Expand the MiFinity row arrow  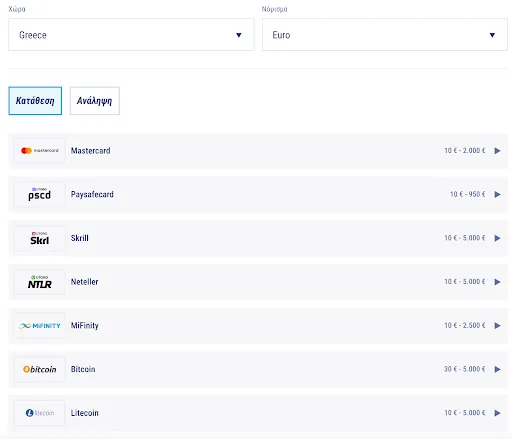[497, 326]
